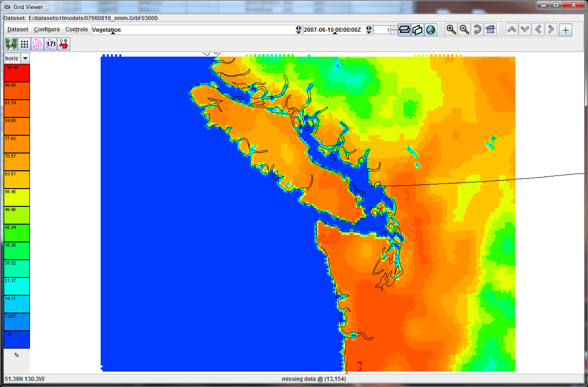Pan the map right with right arrow

point(551,29)
